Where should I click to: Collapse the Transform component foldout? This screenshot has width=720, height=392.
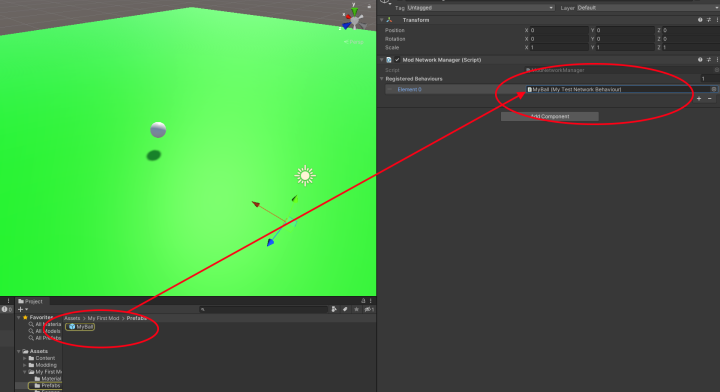(x=382, y=20)
